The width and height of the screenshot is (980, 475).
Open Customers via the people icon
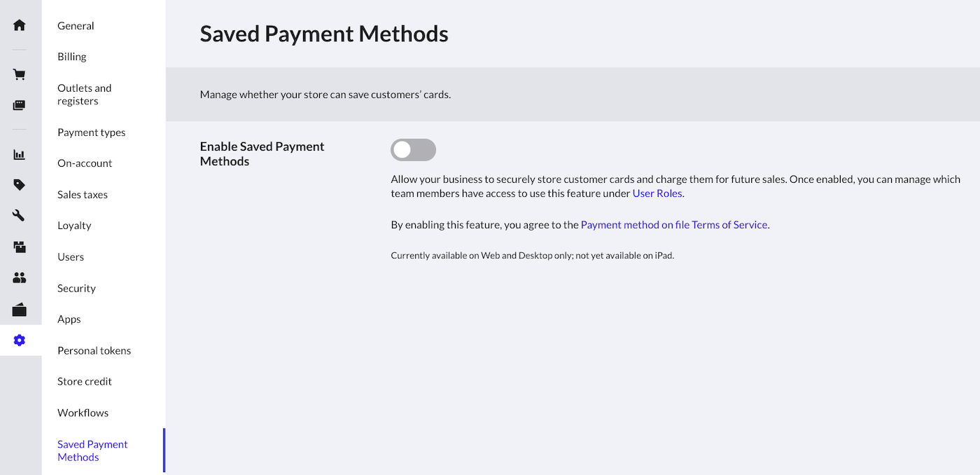[19, 277]
